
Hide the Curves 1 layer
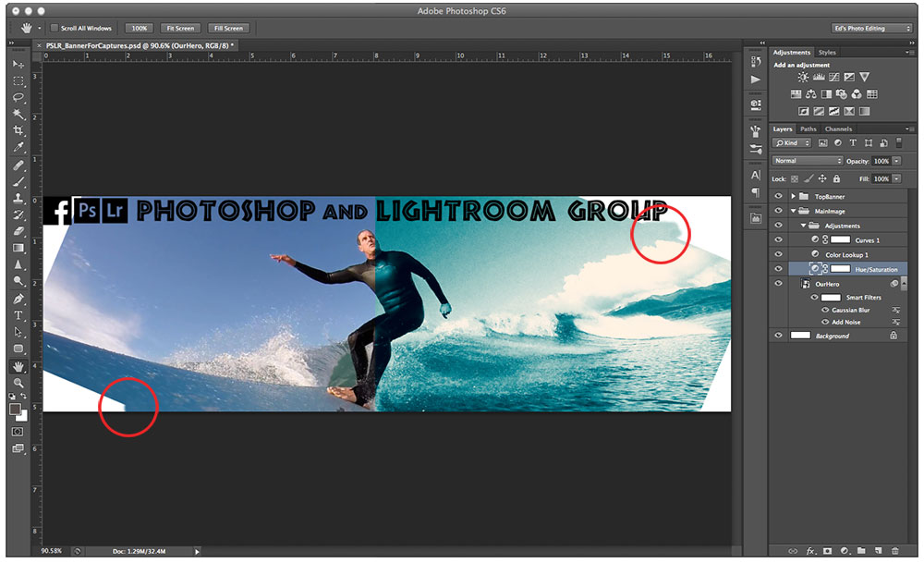[x=778, y=240]
